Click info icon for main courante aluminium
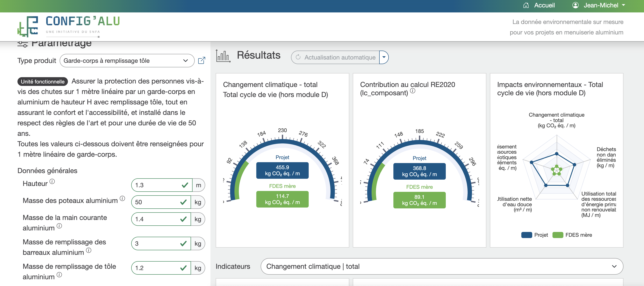 click(x=59, y=226)
